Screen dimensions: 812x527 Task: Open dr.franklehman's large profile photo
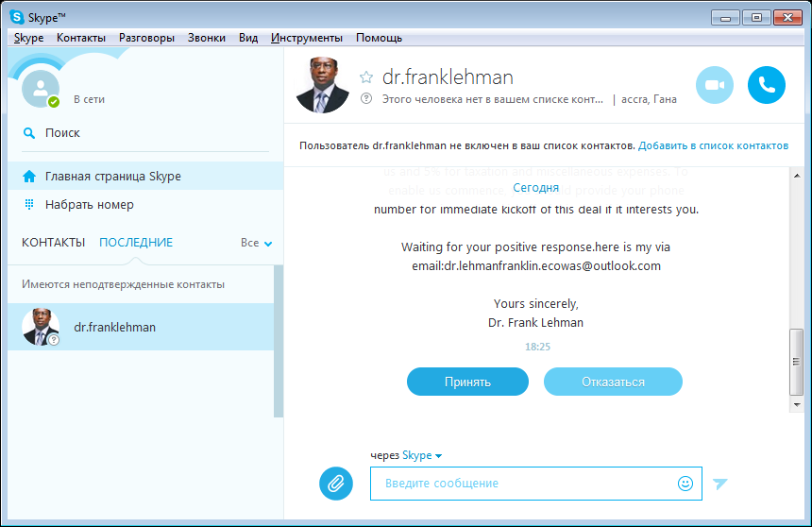point(322,84)
